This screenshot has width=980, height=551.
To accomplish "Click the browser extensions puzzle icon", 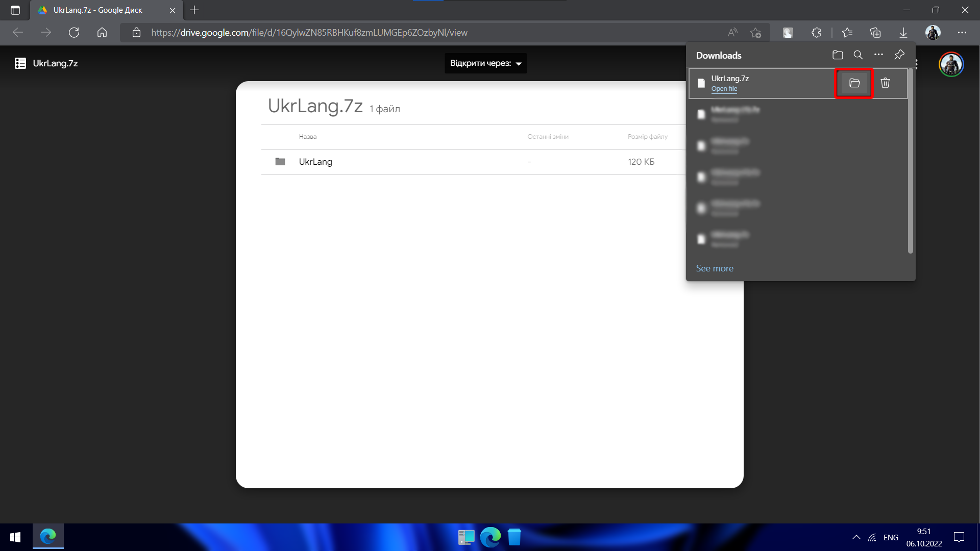I will [816, 33].
